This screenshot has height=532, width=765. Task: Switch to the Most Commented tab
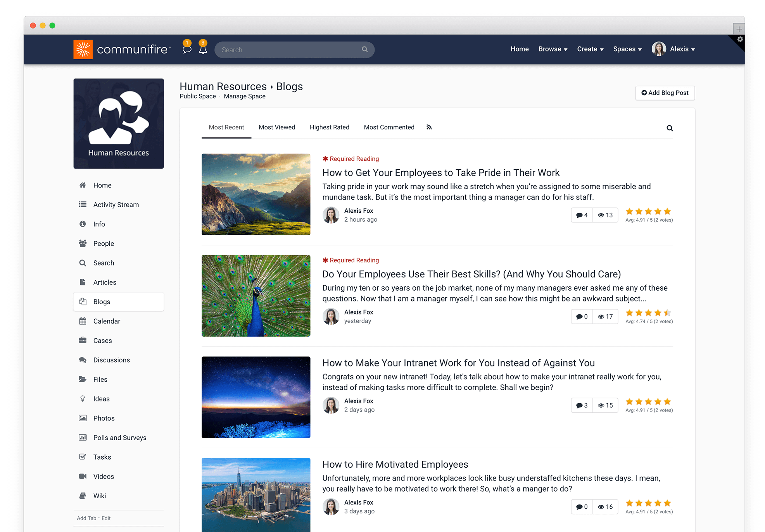pos(389,127)
